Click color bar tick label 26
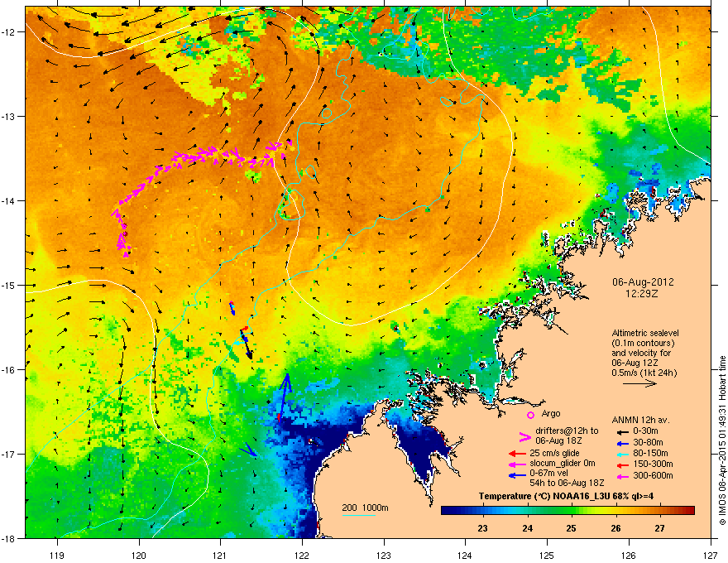This screenshot has height=563, width=728. click(615, 528)
